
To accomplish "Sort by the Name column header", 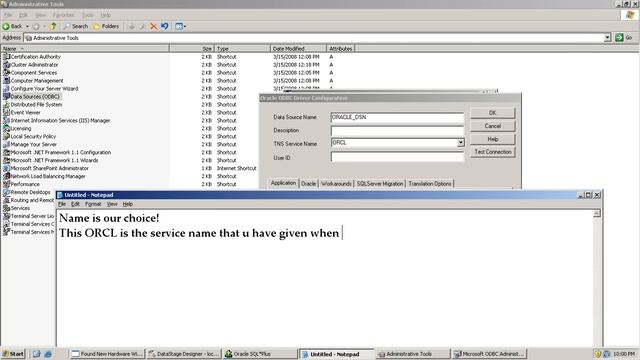I will point(85,49).
